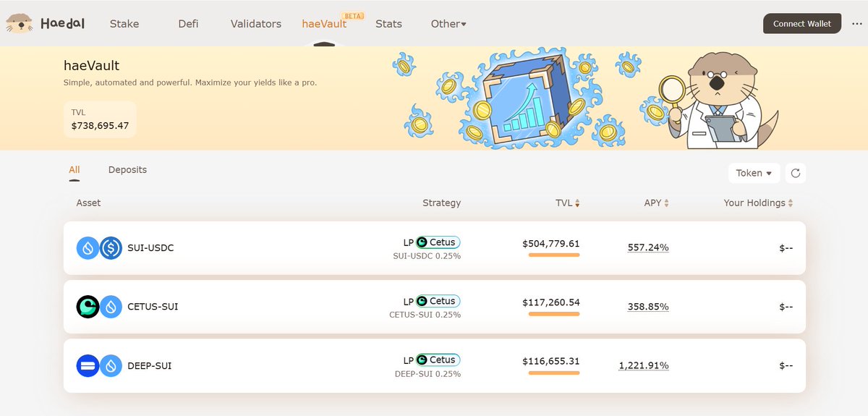Viewport: 868px width, 416px height.
Task: Click holdings value in SUI-USDC row
Action: click(786, 248)
